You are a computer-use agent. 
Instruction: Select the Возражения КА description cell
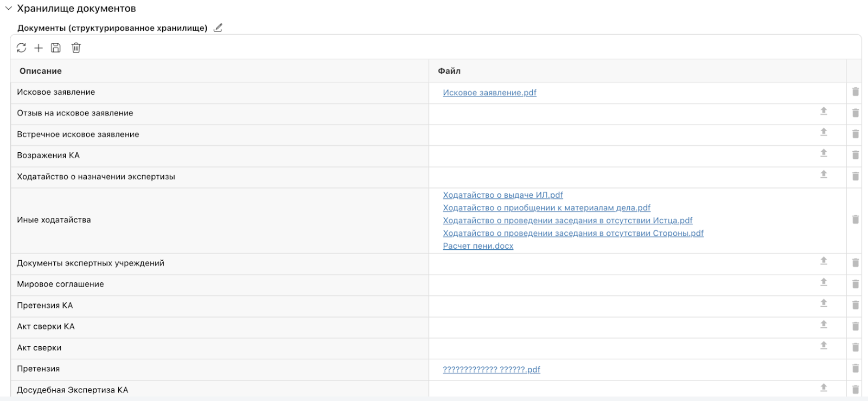(x=220, y=156)
